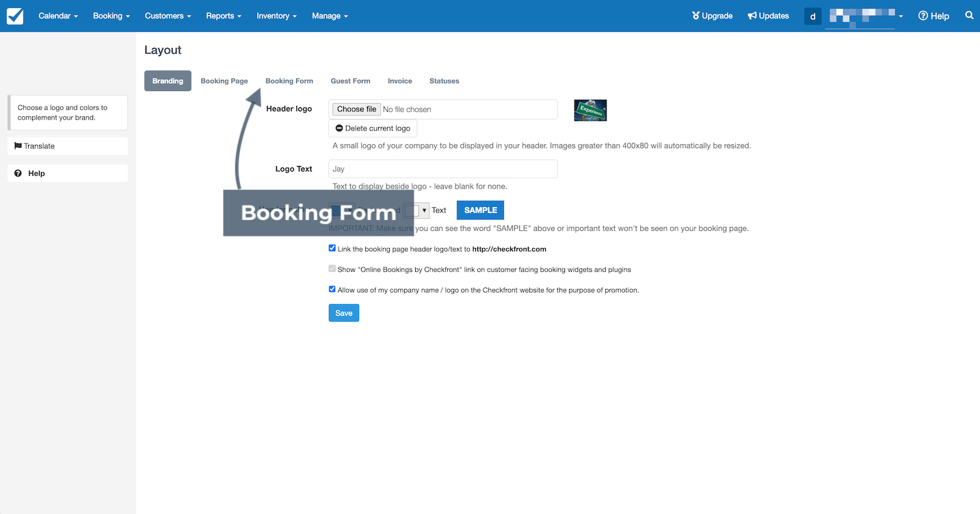This screenshot has width=980, height=514.
Task: Switch to the Booking Page tab
Action: 224,81
